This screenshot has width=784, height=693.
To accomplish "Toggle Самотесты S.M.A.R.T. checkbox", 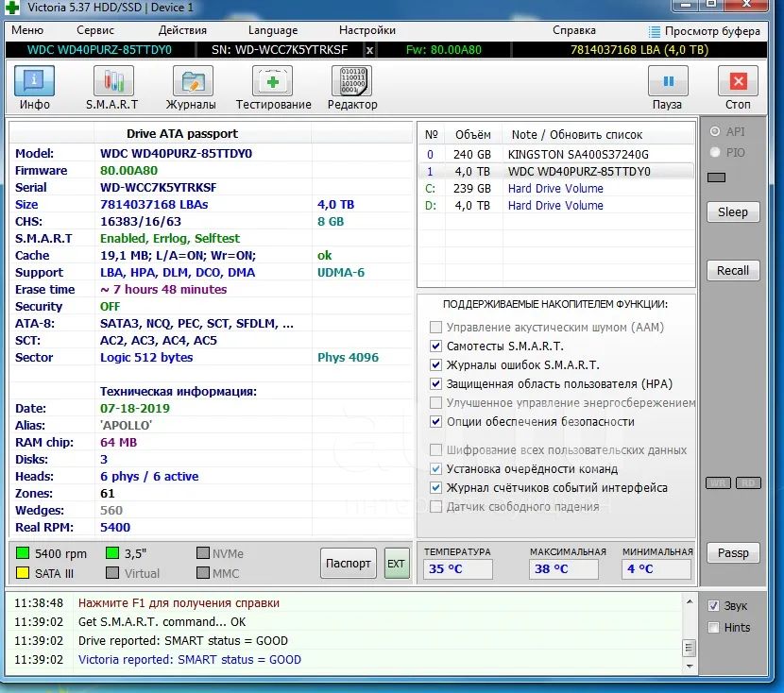I will point(435,346).
